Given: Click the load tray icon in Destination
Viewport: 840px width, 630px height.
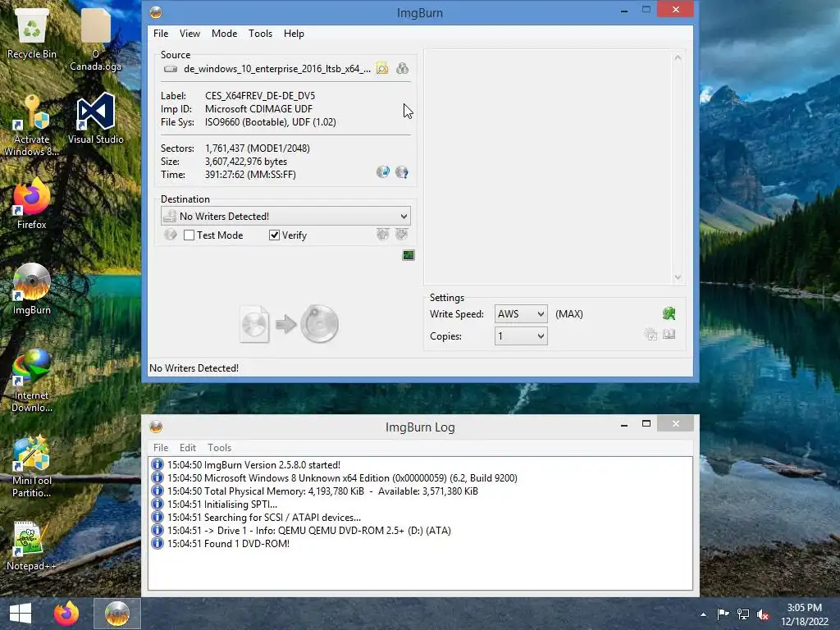Looking at the screenshot, I should click(x=402, y=234).
